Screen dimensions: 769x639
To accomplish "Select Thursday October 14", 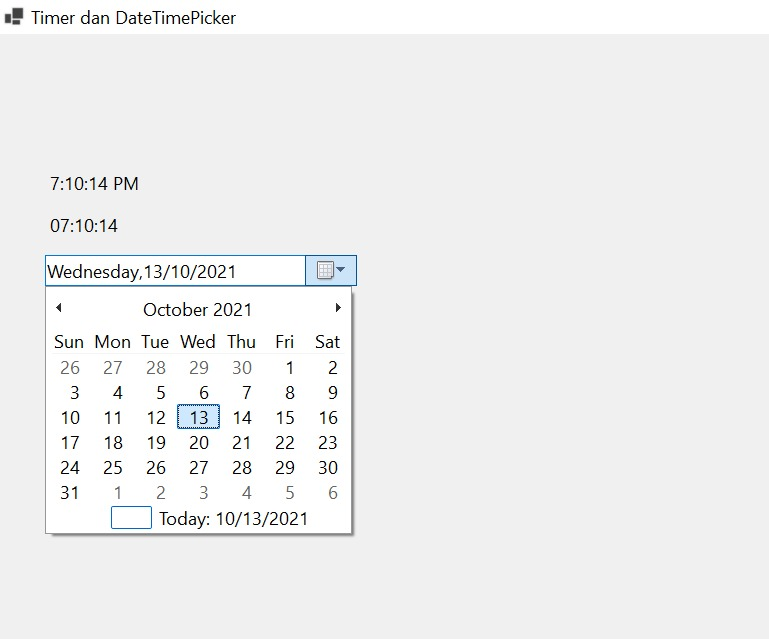I will click(x=242, y=417).
